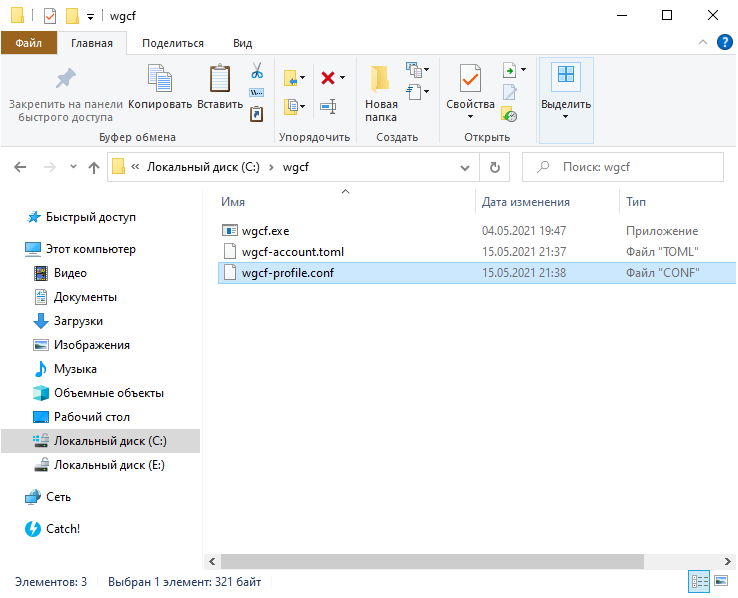Click the Поиск: wgcf search field
738x598 pixels.
[x=623, y=167]
